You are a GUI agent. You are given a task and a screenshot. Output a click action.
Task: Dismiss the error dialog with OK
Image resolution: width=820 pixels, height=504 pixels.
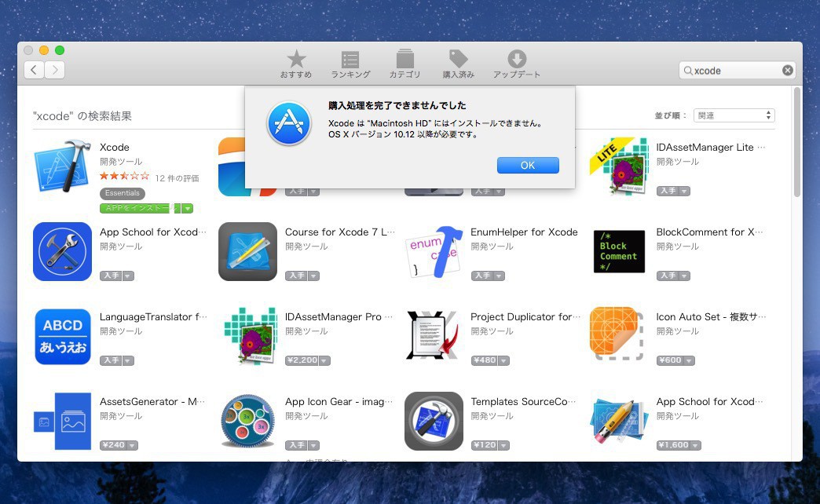tap(528, 165)
